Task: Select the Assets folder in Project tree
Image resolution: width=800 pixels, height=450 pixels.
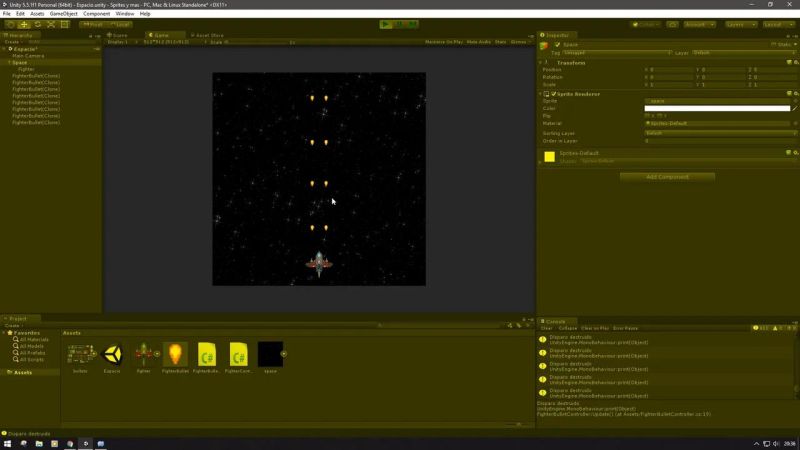Action: click(23, 372)
